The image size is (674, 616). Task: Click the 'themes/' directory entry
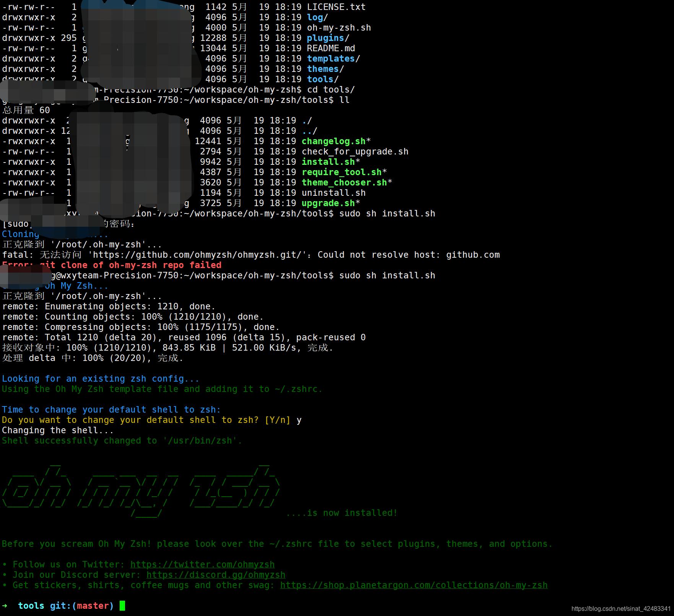point(325,69)
